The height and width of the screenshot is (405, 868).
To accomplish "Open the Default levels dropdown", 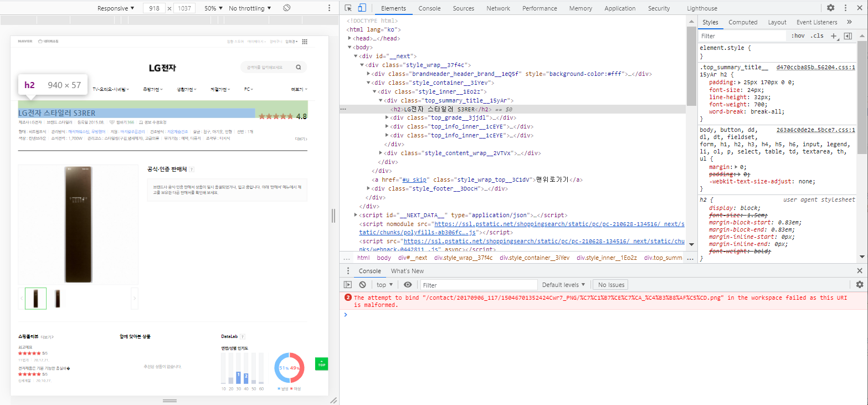I will tap(563, 285).
